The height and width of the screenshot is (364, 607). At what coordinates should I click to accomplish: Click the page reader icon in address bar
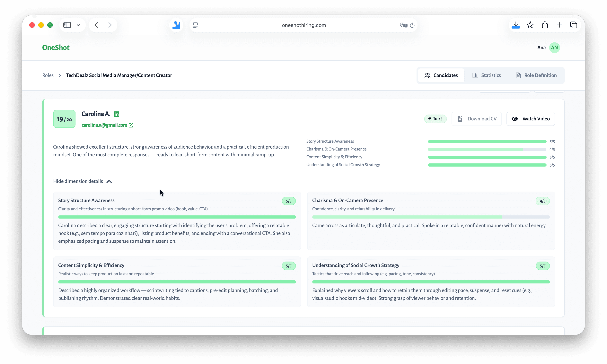195,25
